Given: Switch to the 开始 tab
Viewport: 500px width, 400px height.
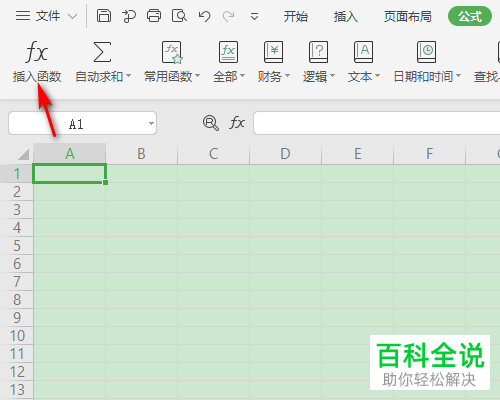Looking at the screenshot, I should [x=296, y=16].
